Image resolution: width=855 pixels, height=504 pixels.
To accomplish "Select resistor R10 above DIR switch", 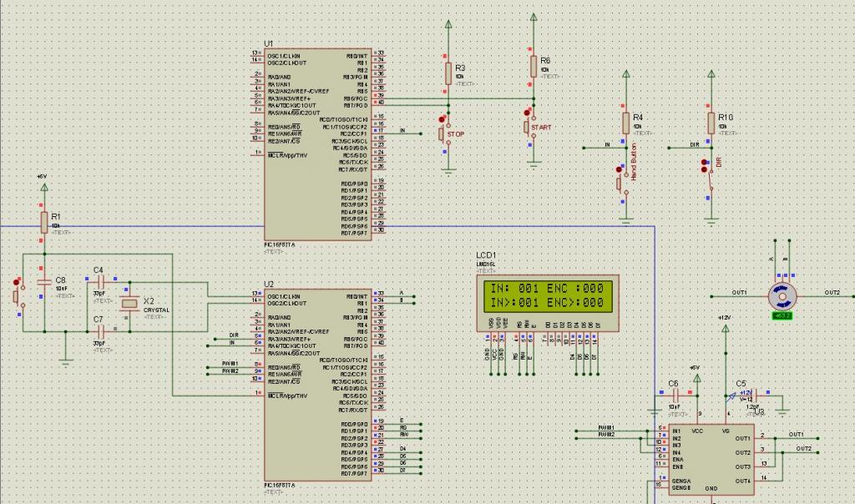I will [x=711, y=123].
